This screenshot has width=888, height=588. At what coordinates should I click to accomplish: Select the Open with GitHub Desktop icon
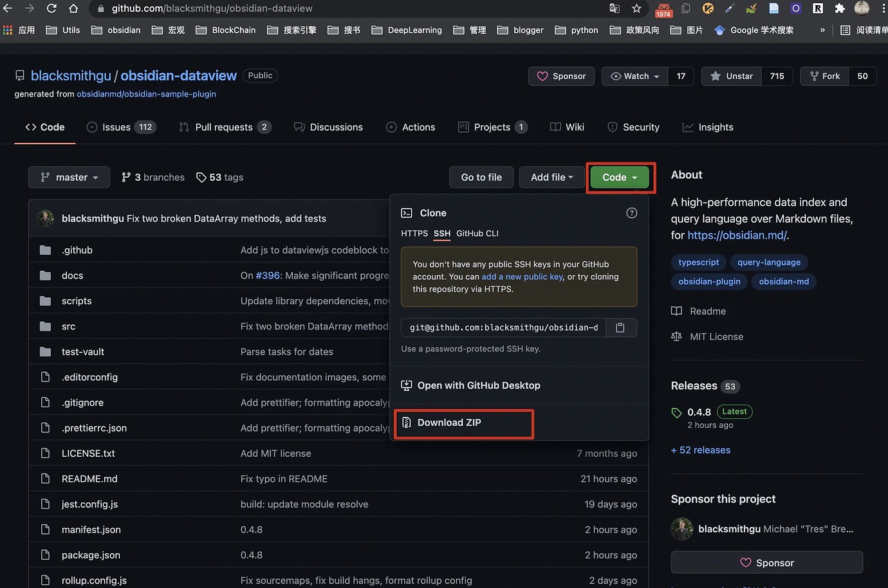click(406, 385)
